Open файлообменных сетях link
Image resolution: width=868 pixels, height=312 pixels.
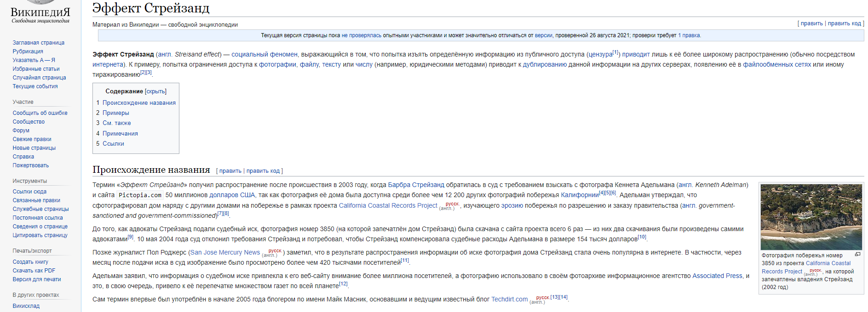coord(777,65)
